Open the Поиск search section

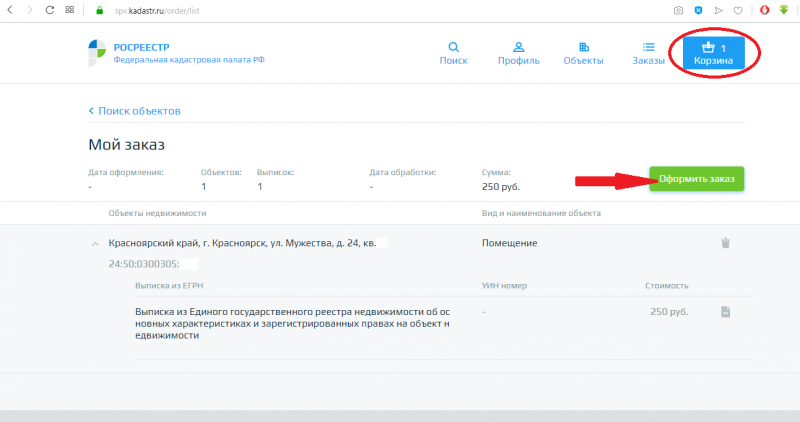[x=453, y=53]
